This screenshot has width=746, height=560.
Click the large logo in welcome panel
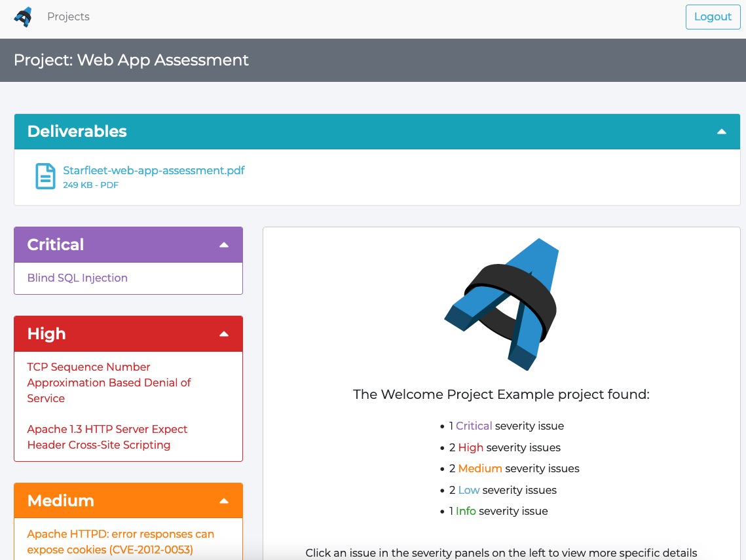(x=502, y=305)
